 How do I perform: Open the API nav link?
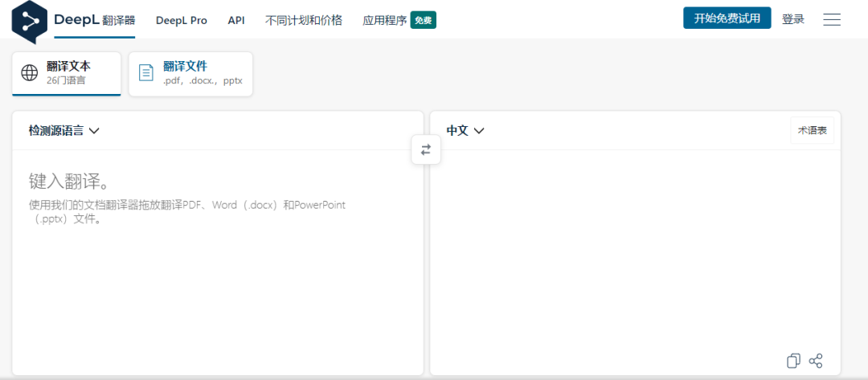[236, 20]
